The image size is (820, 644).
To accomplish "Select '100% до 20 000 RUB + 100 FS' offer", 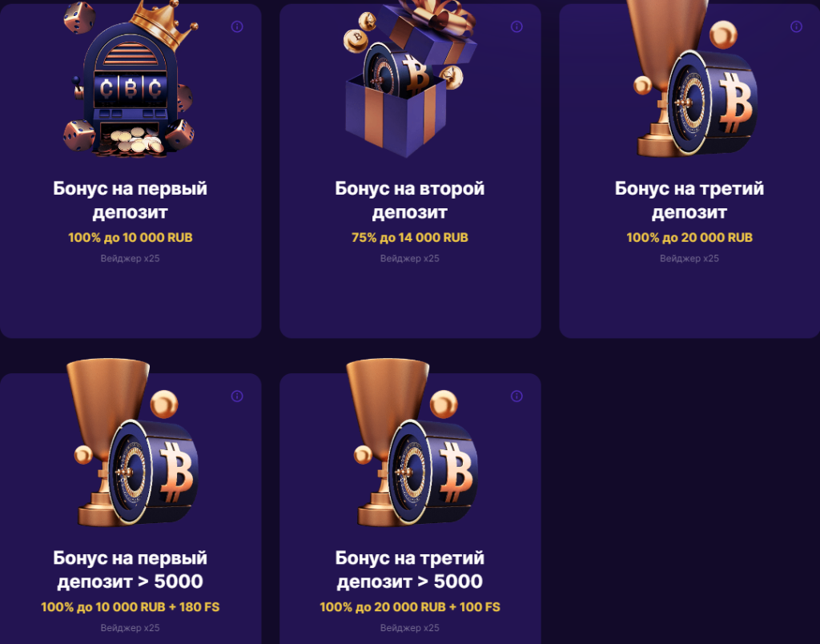I will pyautogui.click(x=409, y=607).
